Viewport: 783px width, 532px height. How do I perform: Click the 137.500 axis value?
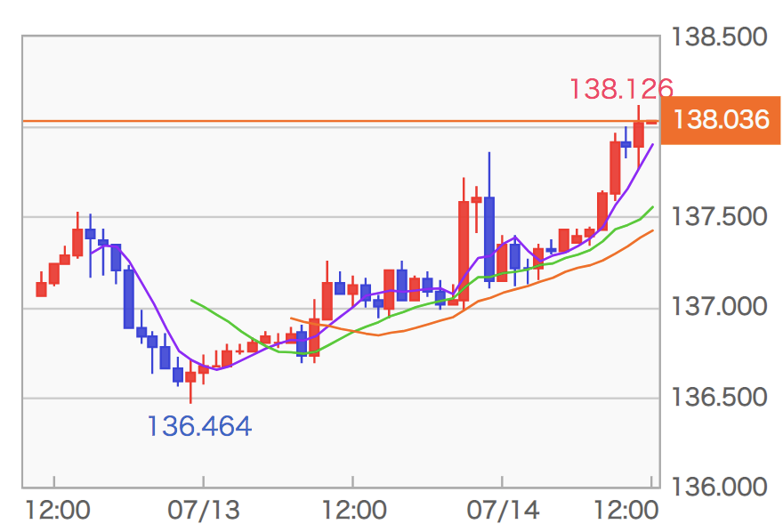click(719, 216)
